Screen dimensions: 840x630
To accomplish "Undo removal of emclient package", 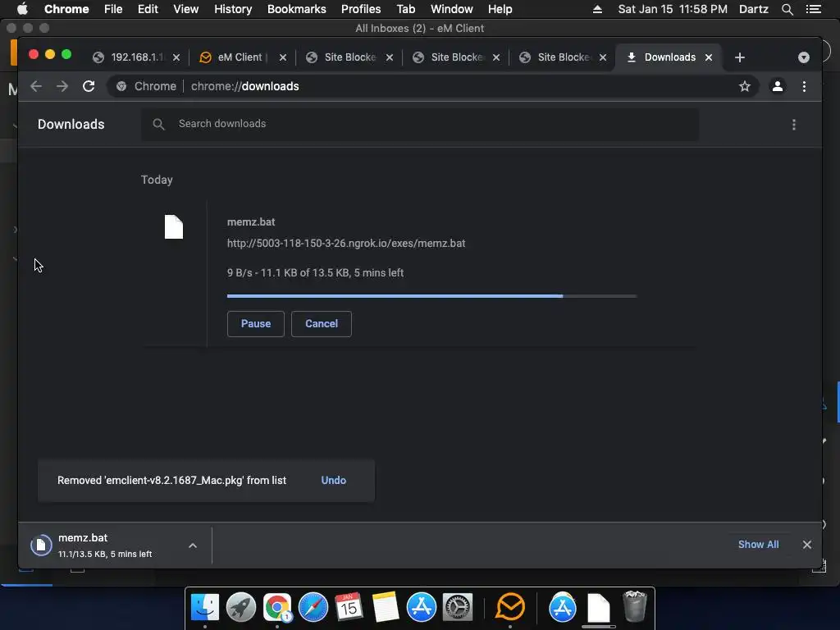I will tap(333, 481).
